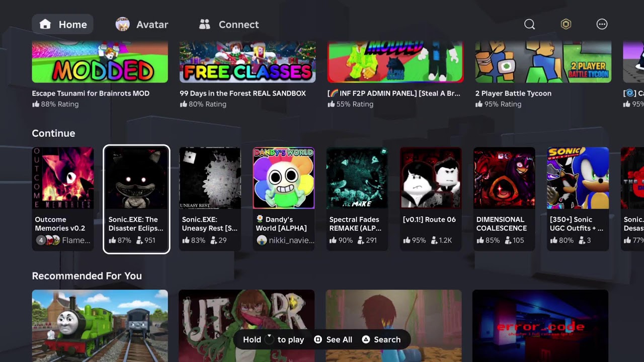Screen dimensions: 644x362
Task: Open the [v0.1!] Route 06 game card
Action: click(431, 199)
